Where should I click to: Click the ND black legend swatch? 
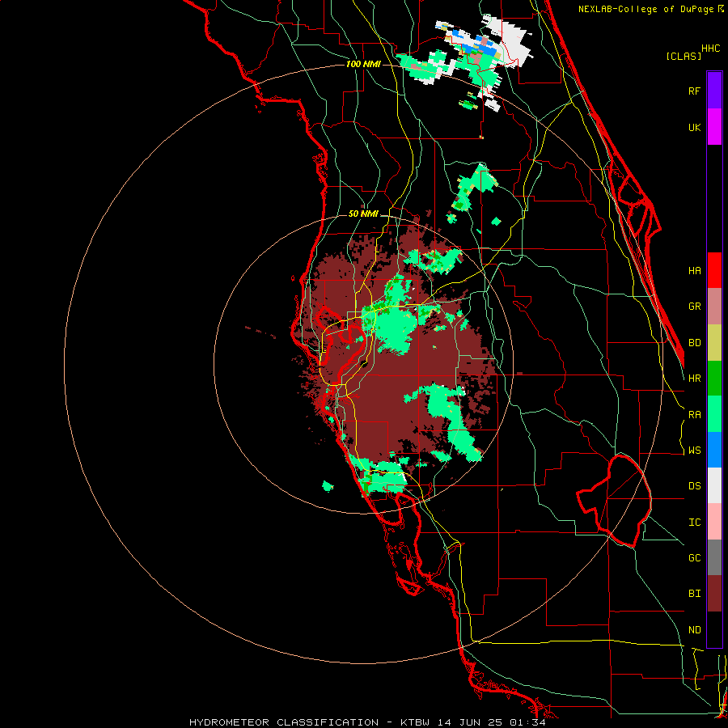[x=714, y=629]
